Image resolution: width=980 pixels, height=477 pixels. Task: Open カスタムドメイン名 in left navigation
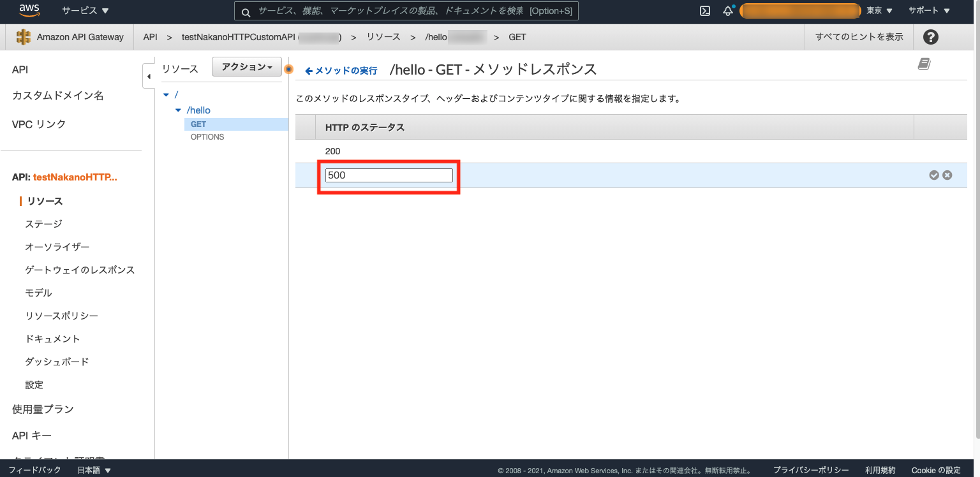pyautogui.click(x=57, y=96)
